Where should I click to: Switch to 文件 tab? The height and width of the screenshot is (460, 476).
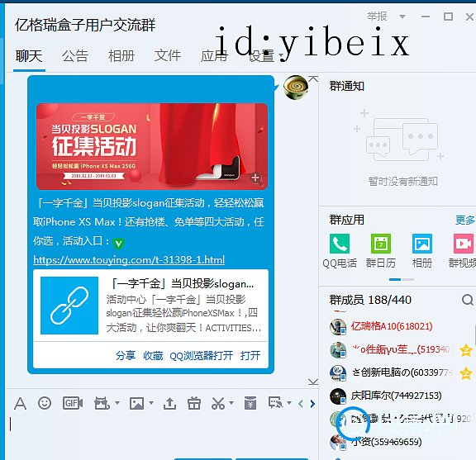pyautogui.click(x=167, y=56)
